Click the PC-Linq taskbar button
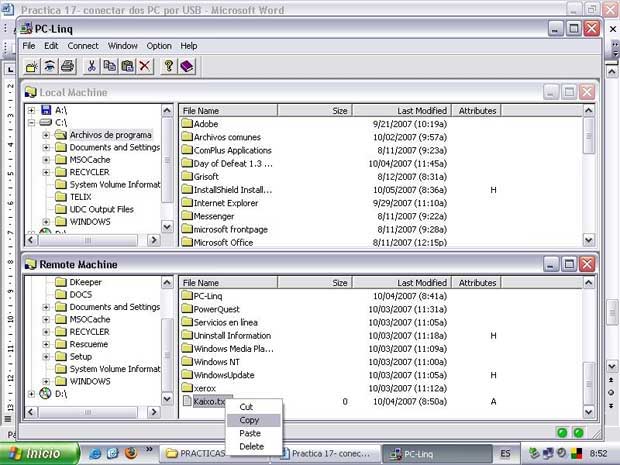Screen dimensions: 620x465 pos(437,454)
